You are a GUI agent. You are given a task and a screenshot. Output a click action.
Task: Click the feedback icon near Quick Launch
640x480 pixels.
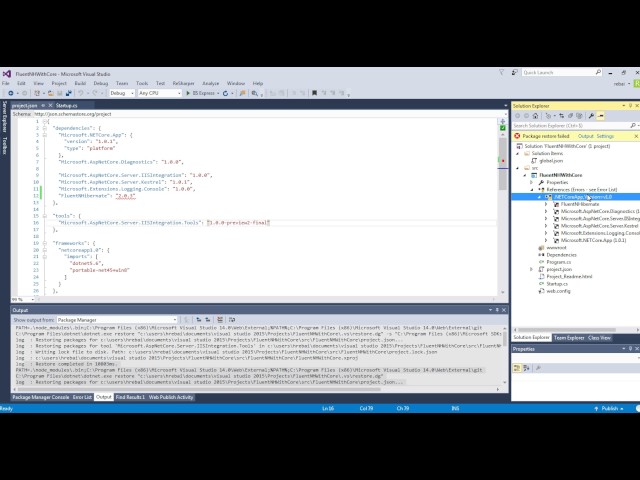pos(514,73)
